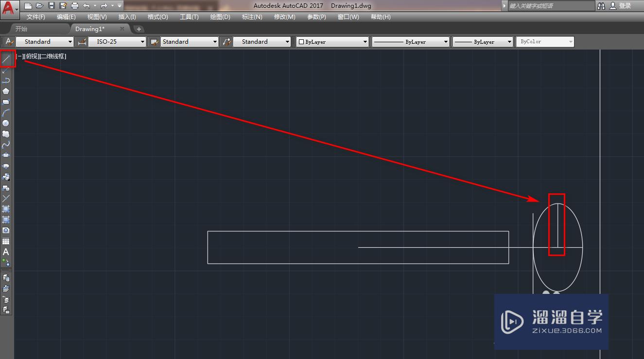Select the Table tool
The width and height of the screenshot is (644, 359).
[x=6, y=241]
